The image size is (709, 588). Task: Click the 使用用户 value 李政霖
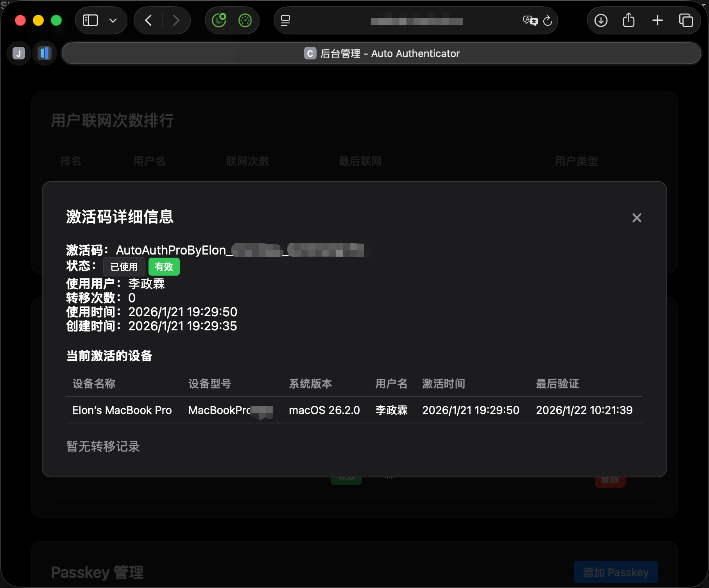click(147, 284)
